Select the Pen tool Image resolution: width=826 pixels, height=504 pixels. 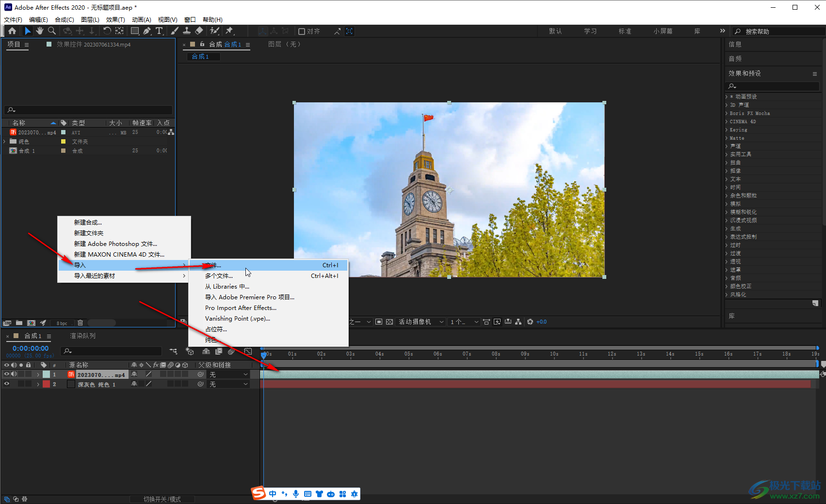tap(147, 31)
